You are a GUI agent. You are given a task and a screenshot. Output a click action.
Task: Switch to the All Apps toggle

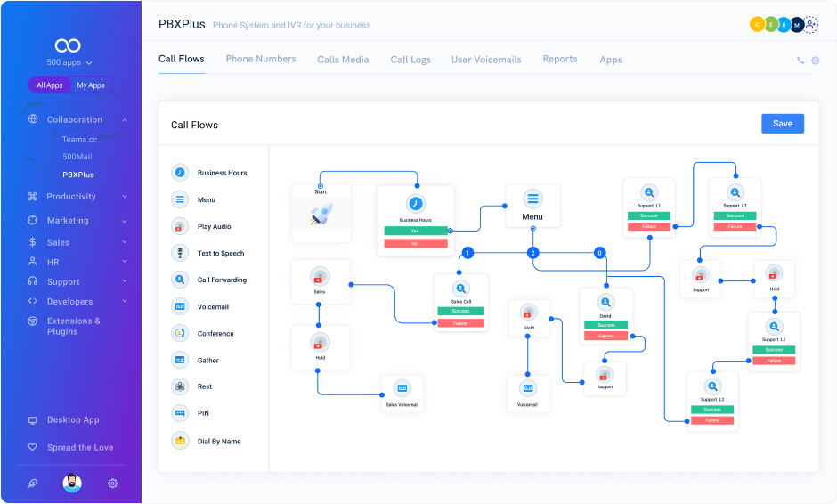pyautogui.click(x=50, y=85)
